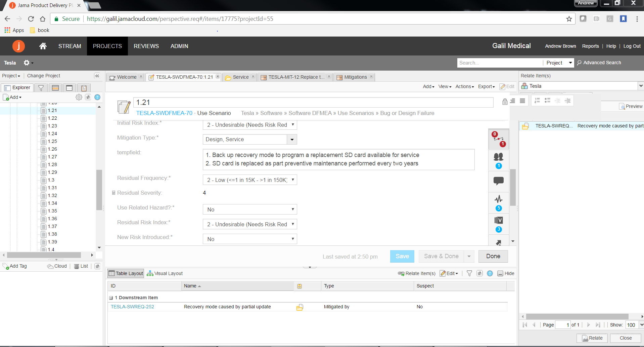This screenshot has width=644, height=347.
Task: Open Residual Frequency dropdown
Action: [250, 180]
